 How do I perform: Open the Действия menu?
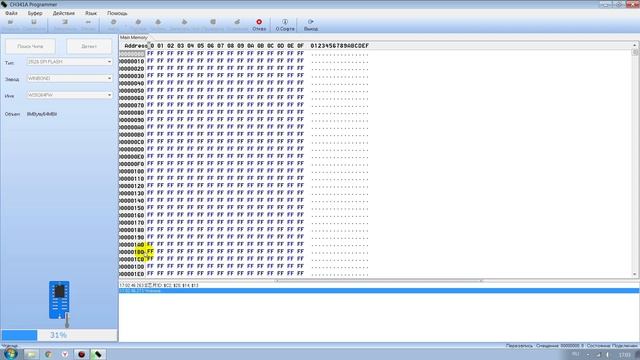[64, 13]
